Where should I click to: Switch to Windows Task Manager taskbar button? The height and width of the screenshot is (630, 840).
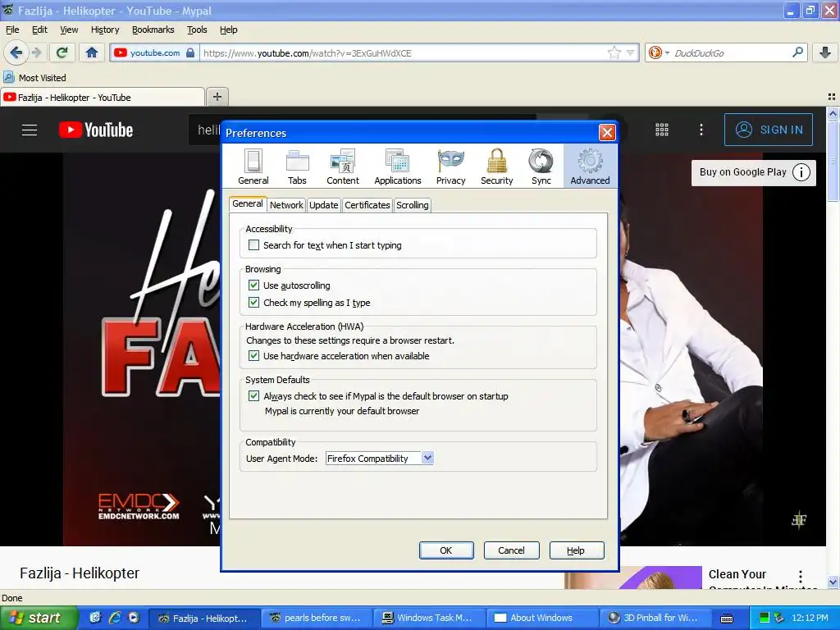click(x=429, y=618)
